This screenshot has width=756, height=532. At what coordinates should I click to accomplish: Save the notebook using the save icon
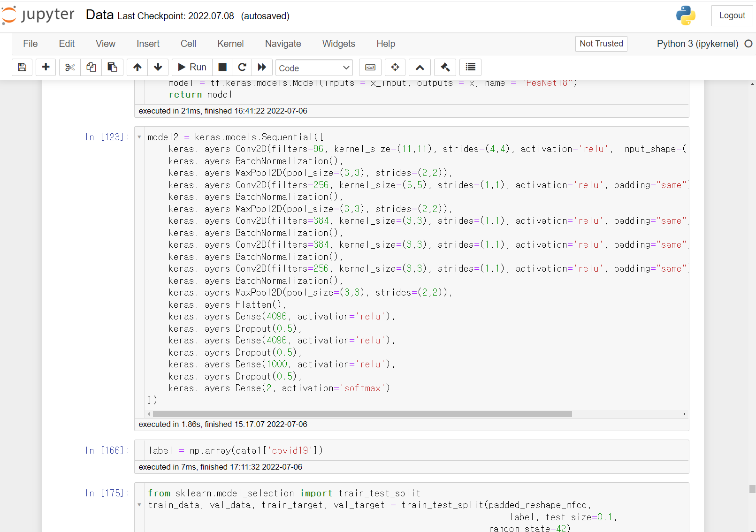[x=22, y=67]
